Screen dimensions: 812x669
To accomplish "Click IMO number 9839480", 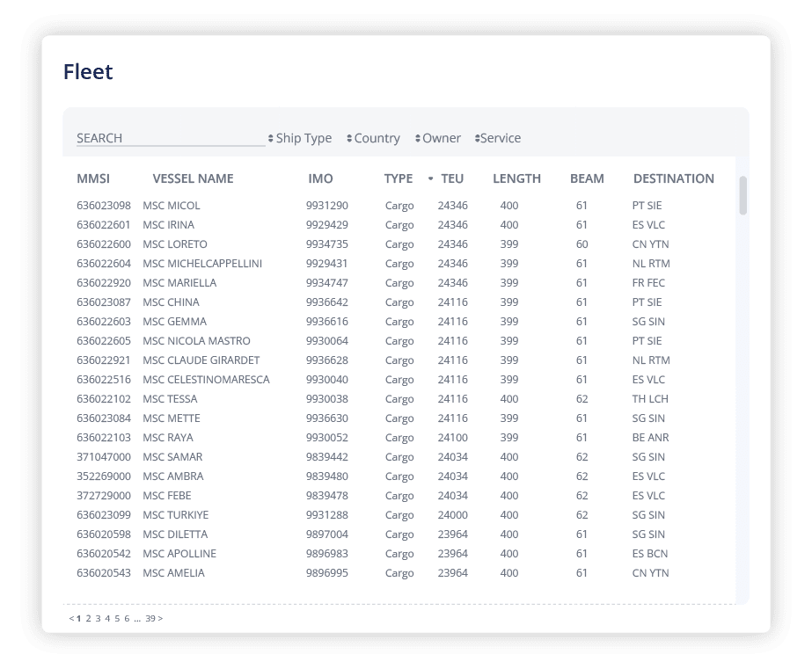I will 326,476.
